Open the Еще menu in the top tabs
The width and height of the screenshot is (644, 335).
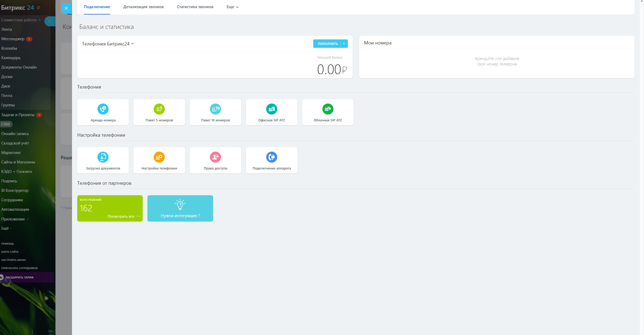click(233, 7)
